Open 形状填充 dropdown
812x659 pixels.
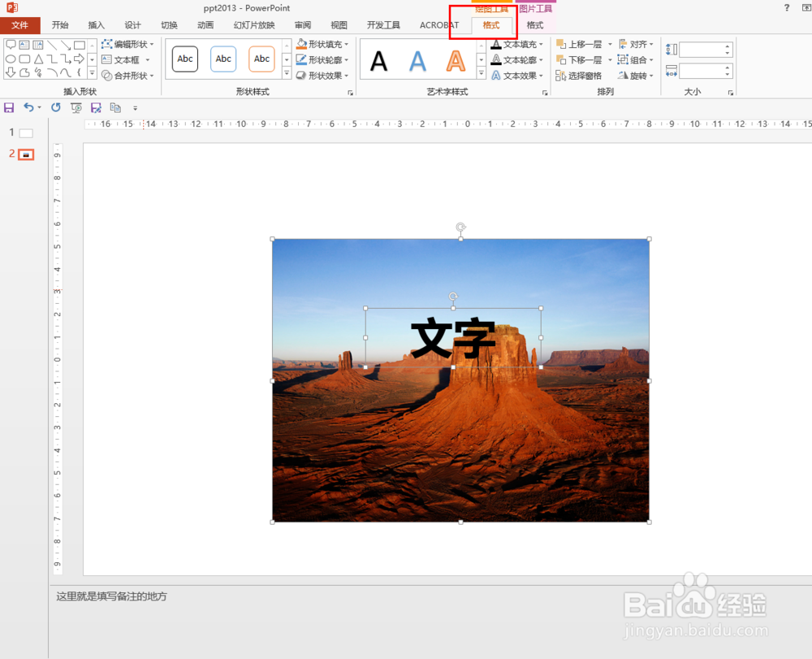tap(322, 44)
